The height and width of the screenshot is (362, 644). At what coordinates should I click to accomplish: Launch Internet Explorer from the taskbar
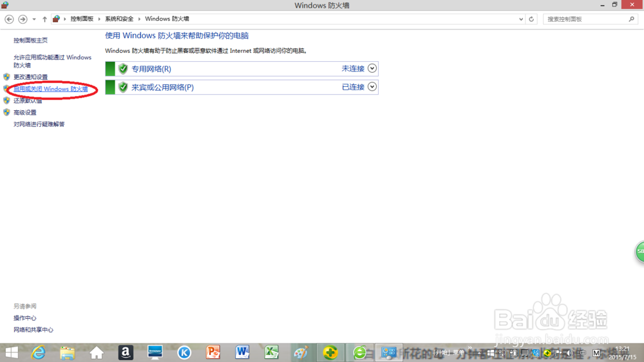(x=39, y=352)
